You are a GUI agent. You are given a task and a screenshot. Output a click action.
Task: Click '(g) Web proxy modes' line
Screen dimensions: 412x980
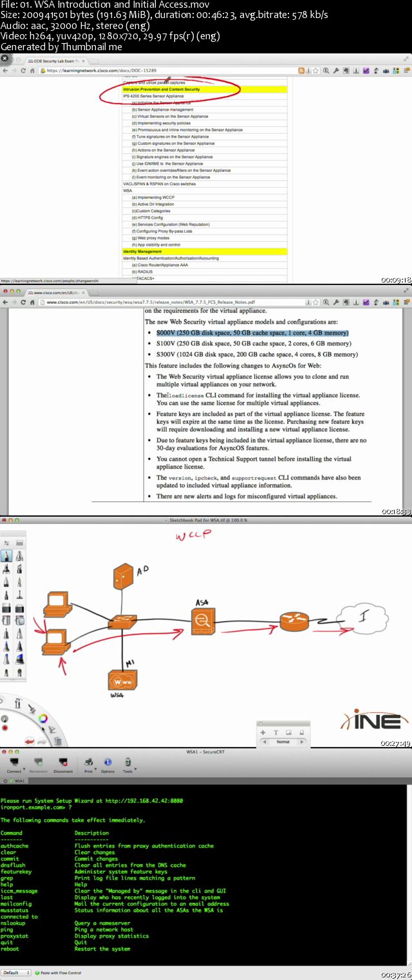[x=151, y=238]
